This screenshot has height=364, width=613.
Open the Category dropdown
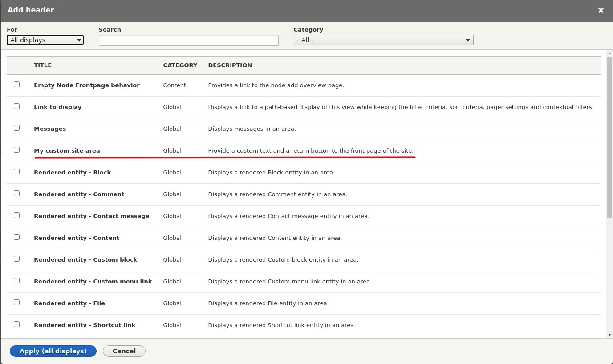[x=383, y=40]
